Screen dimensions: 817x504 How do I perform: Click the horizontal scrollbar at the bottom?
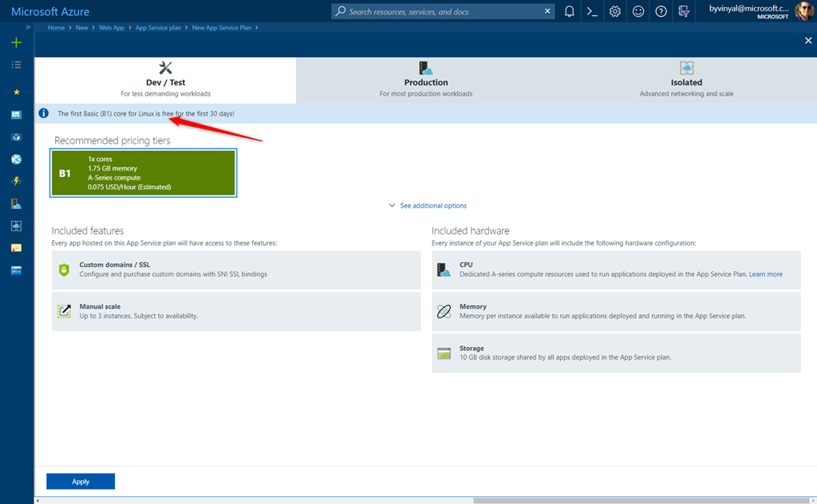click(638, 501)
